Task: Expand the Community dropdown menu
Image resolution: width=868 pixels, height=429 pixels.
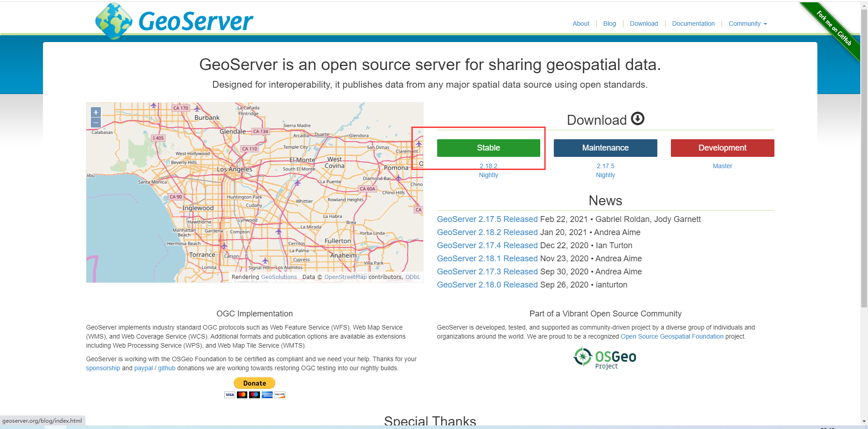Action: pyautogui.click(x=748, y=24)
